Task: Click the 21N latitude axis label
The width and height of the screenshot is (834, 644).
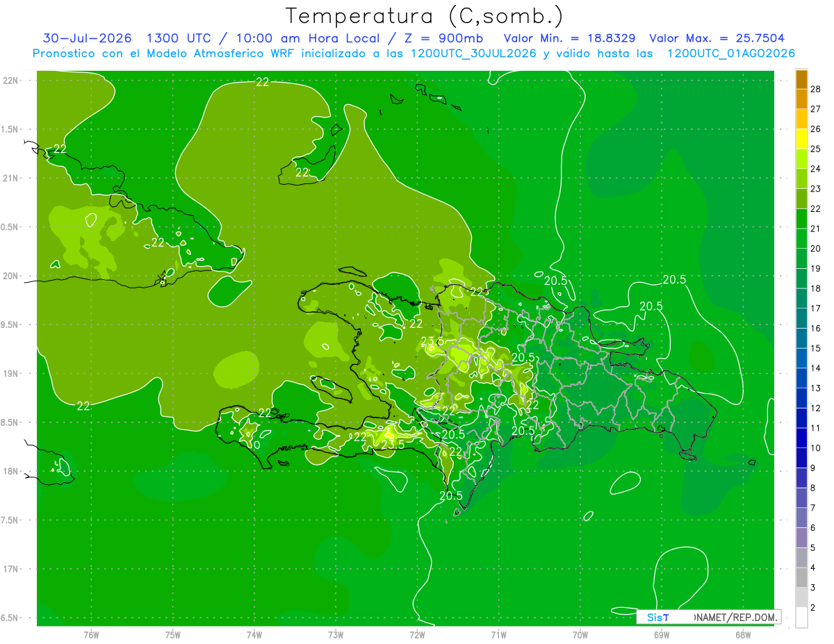Action: [10, 178]
